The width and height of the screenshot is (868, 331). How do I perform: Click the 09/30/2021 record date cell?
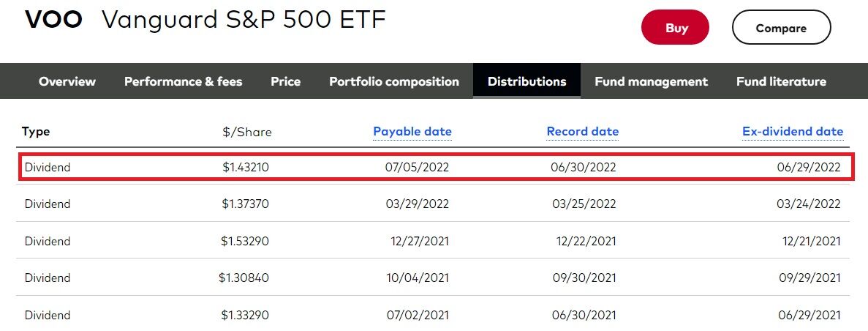coord(584,278)
